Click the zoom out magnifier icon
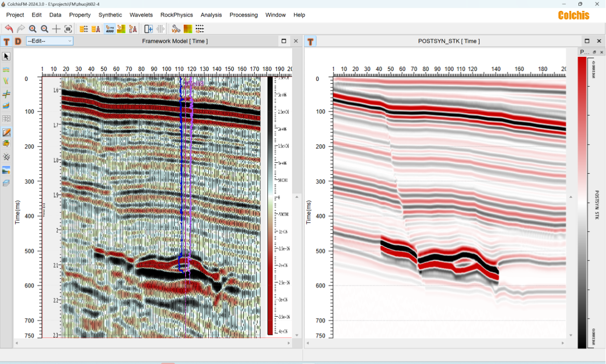Screen dimensions: 606x364 (x=44, y=29)
